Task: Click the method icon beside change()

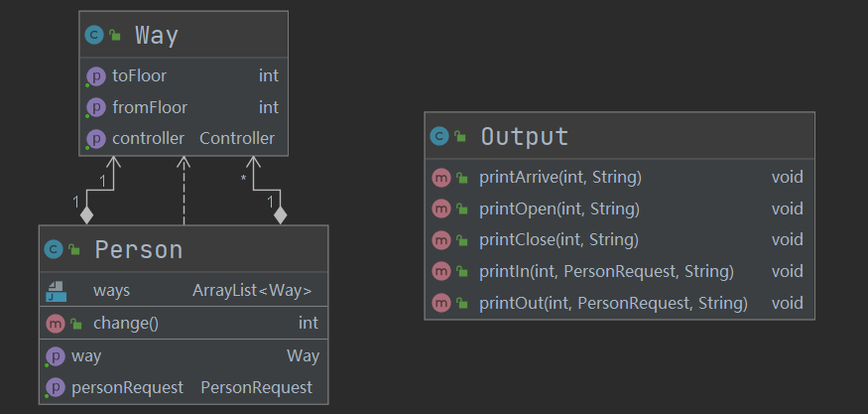Action: point(55,323)
